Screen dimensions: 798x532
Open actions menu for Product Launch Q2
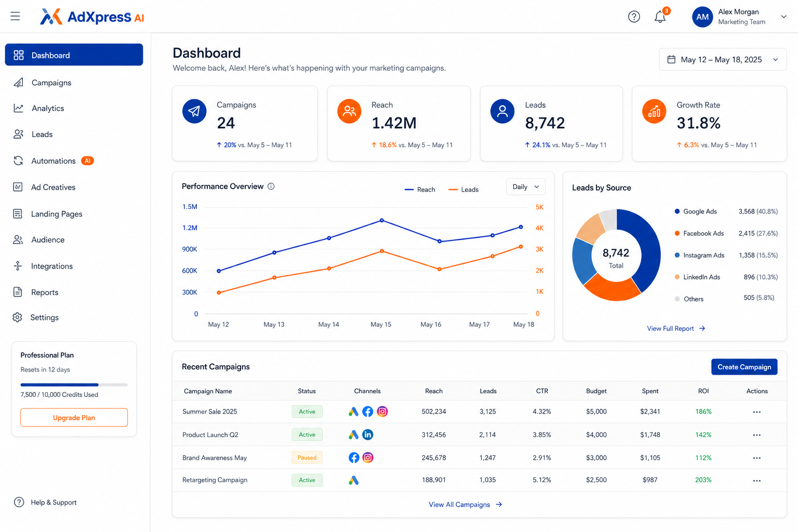click(756, 435)
